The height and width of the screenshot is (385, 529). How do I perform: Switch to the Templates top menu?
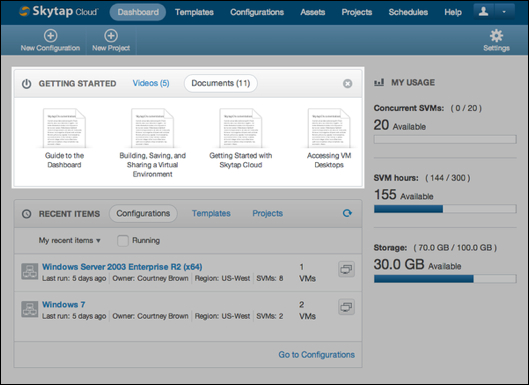[194, 12]
